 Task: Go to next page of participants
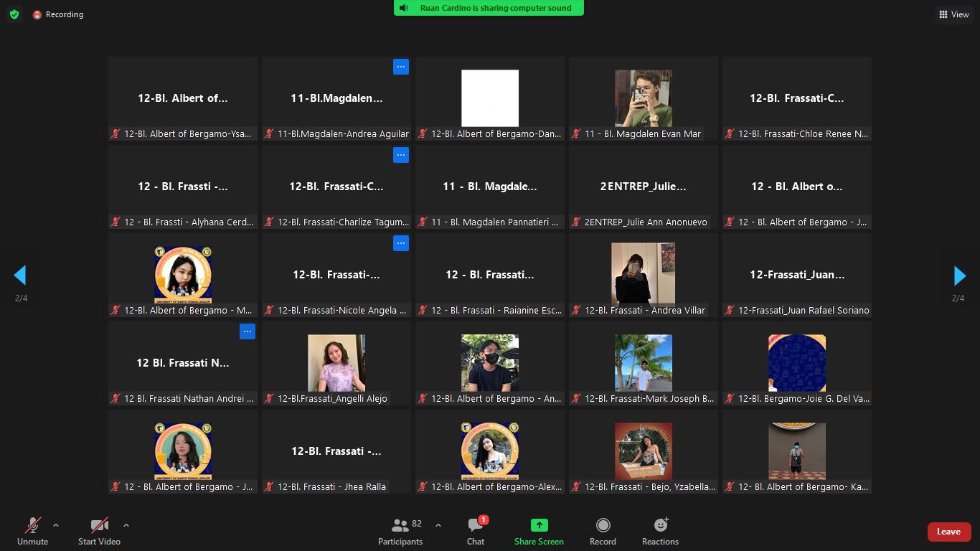pos(959,275)
